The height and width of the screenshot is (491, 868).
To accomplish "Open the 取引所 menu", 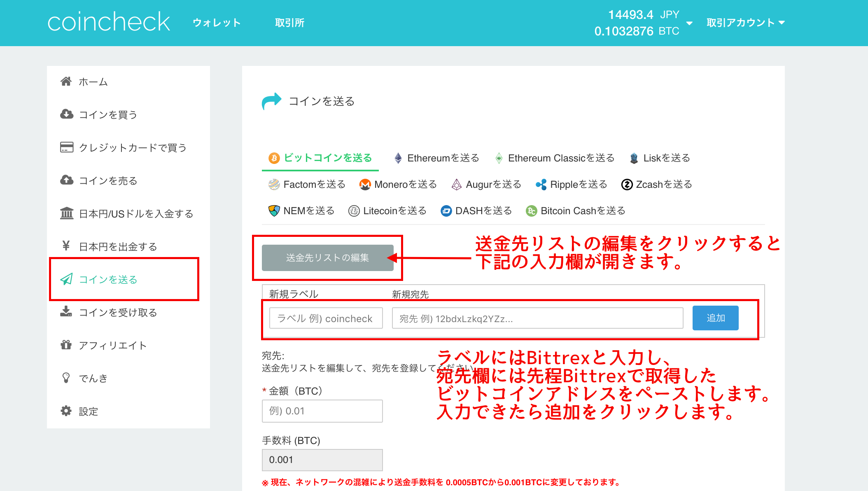I will [x=289, y=23].
